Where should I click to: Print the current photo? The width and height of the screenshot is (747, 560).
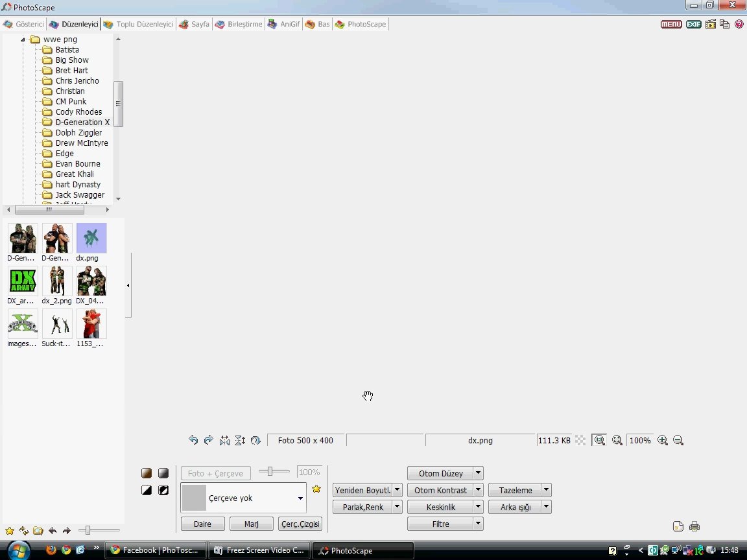(x=694, y=526)
